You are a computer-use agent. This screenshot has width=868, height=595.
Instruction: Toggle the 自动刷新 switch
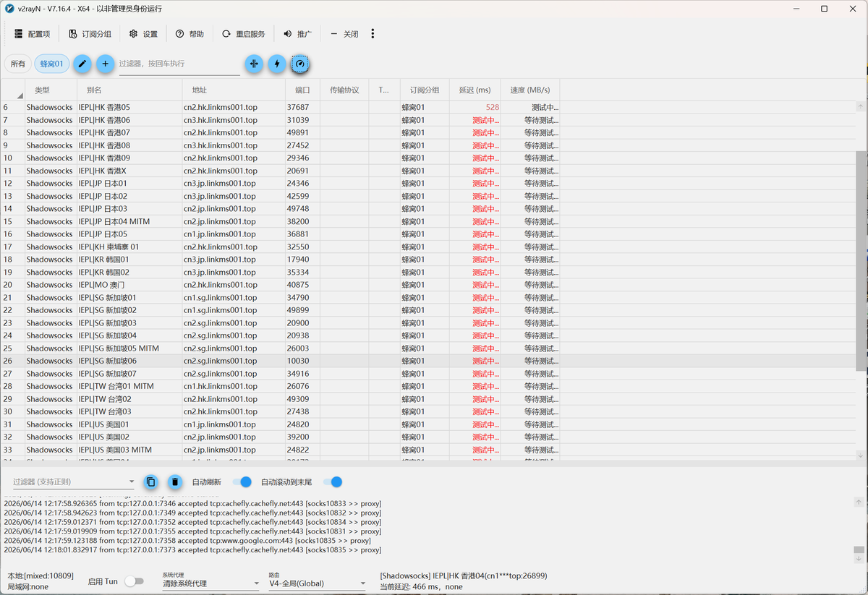click(242, 481)
